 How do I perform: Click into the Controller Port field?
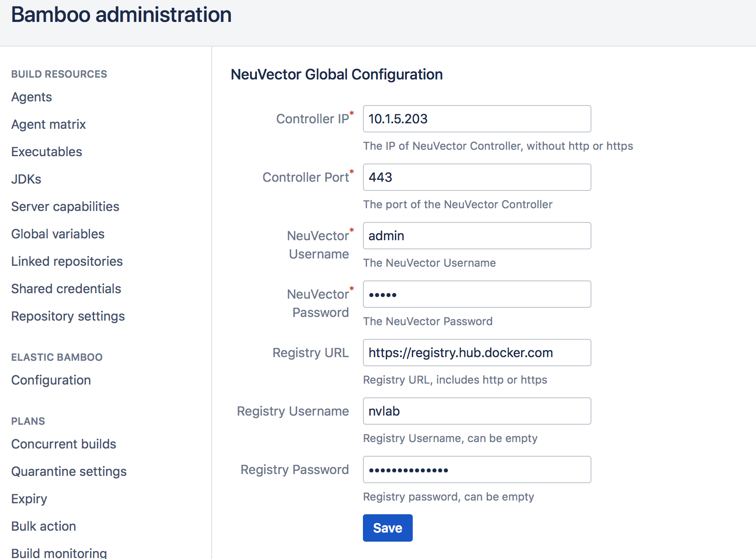click(476, 177)
